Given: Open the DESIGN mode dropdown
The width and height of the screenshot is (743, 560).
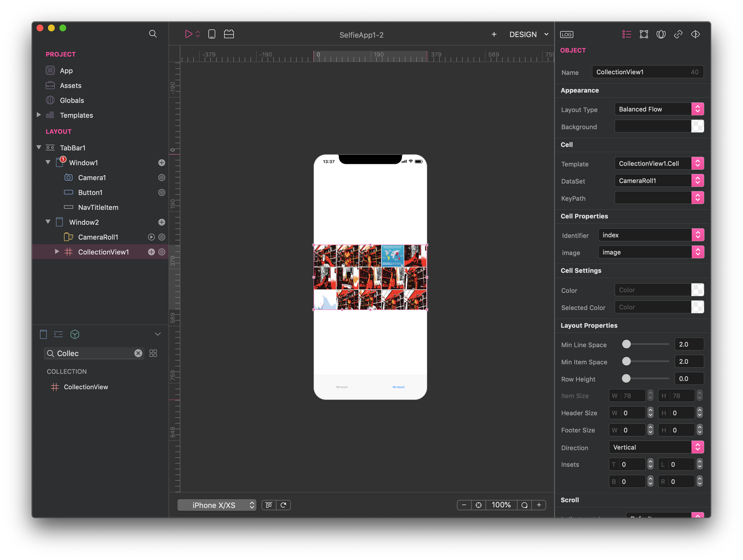Looking at the screenshot, I should pyautogui.click(x=529, y=34).
